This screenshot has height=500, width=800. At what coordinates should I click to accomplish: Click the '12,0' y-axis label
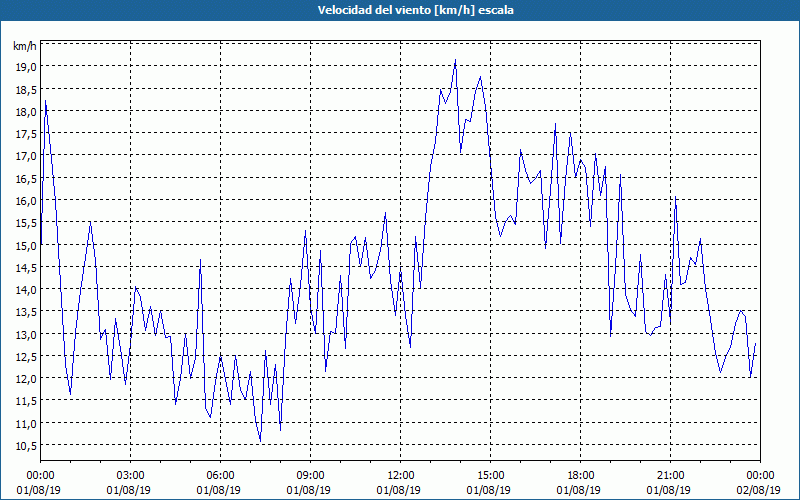(27, 379)
